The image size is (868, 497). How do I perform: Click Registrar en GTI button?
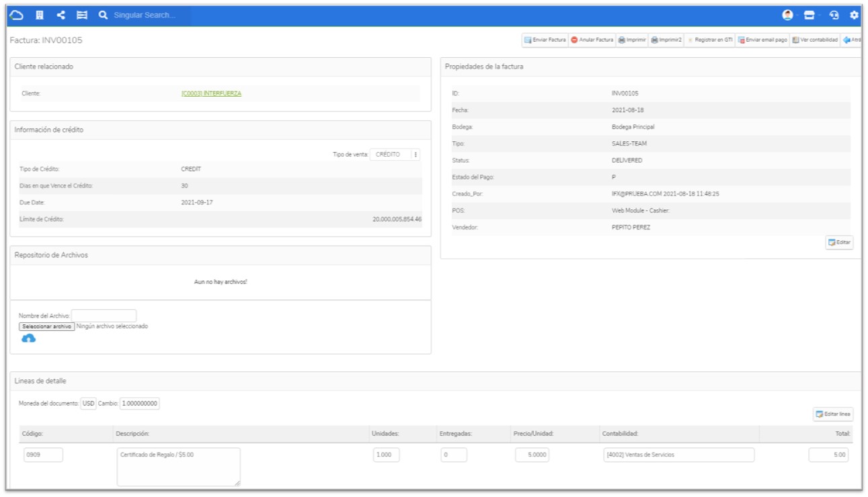click(710, 40)
